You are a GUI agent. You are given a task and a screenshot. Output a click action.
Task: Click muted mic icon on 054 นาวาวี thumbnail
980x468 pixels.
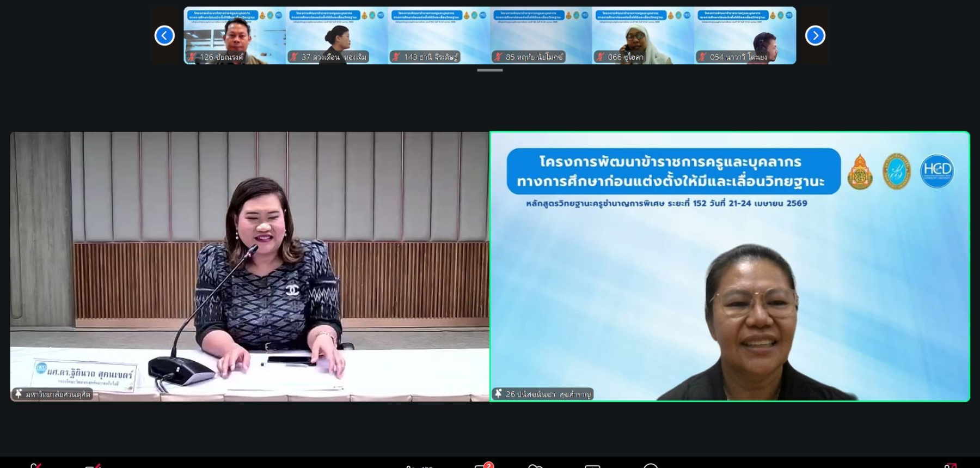(702, 57)
